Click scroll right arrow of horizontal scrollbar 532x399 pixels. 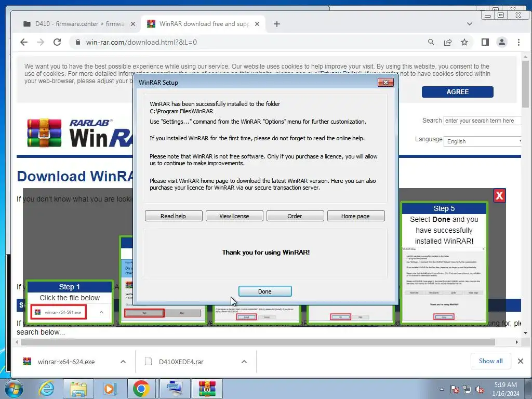pyautogui.click(x=516, y=342)
